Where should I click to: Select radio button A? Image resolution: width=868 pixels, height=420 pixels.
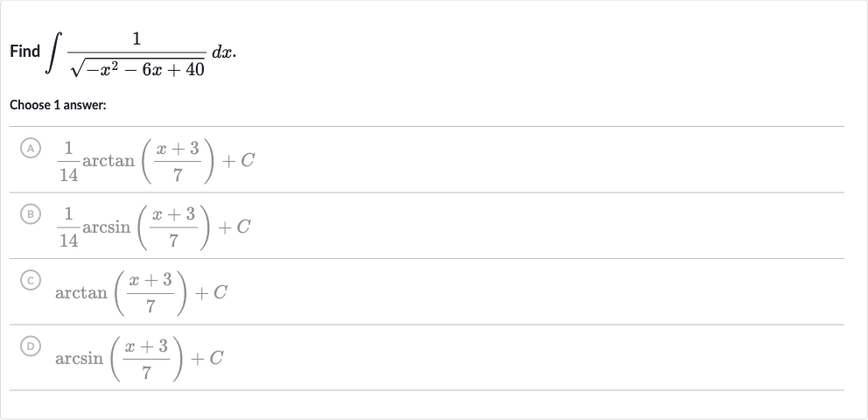tap(31, 148)
